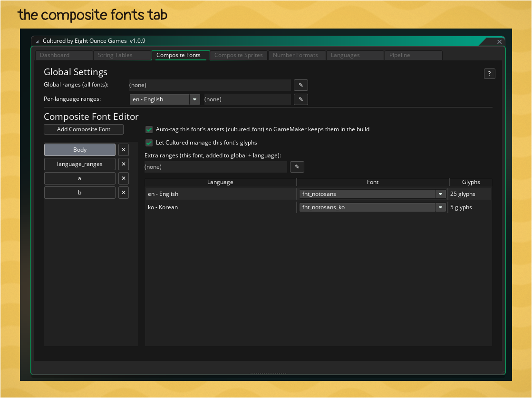Open the fnt_notosans font dropdown
Screen dimensions: 532x398
coord(372,194)
